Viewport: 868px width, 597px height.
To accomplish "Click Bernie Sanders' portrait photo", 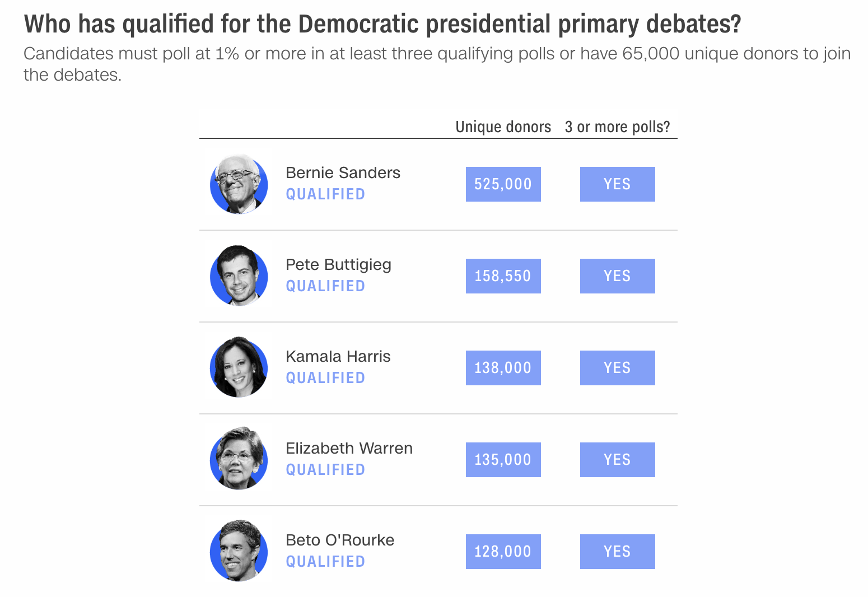I will pyautogui.click(x=239, y=184).
